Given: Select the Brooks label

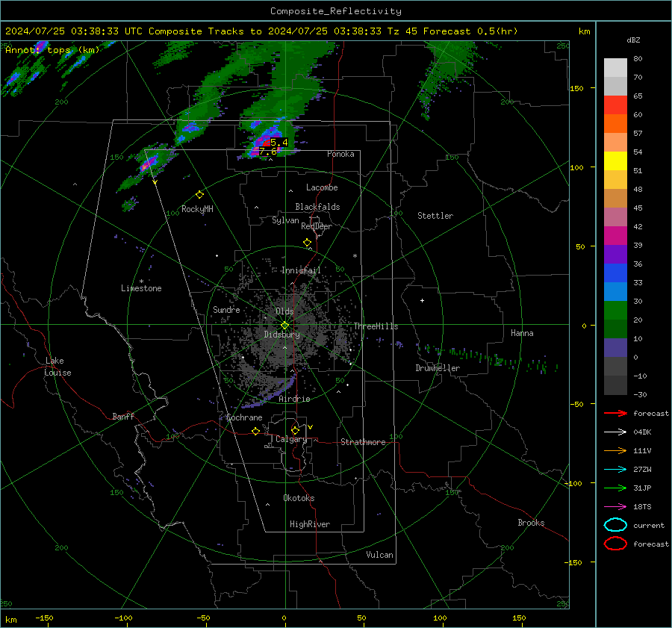Looking at the screenshot, I should (531, 523).
